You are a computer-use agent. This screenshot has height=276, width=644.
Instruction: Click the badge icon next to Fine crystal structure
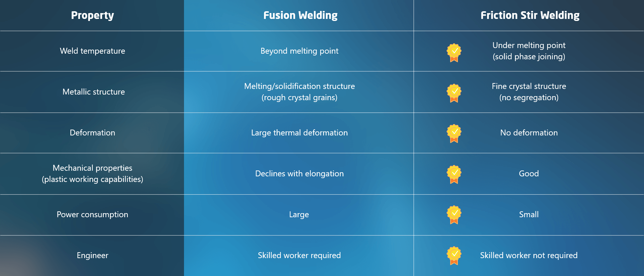click(454, 93)
